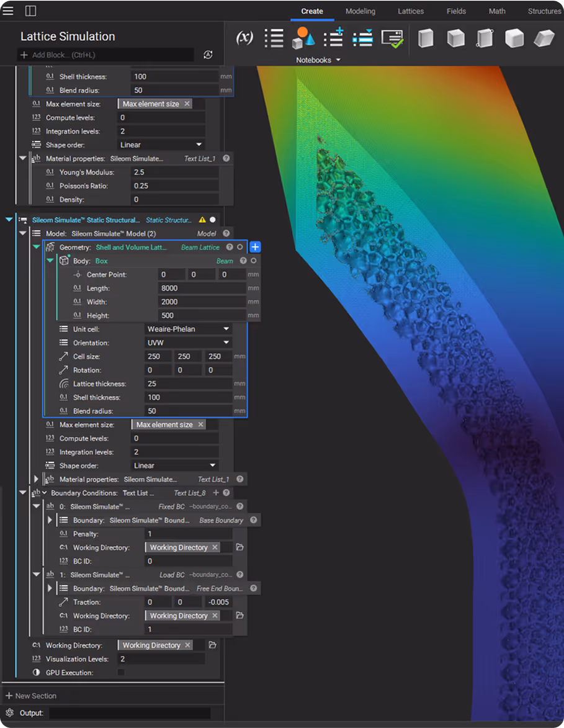Open the lower Shape order Linear dropdown
This screenshot has height=728, width=564.
pyautogui.click(x=174, y=465)
